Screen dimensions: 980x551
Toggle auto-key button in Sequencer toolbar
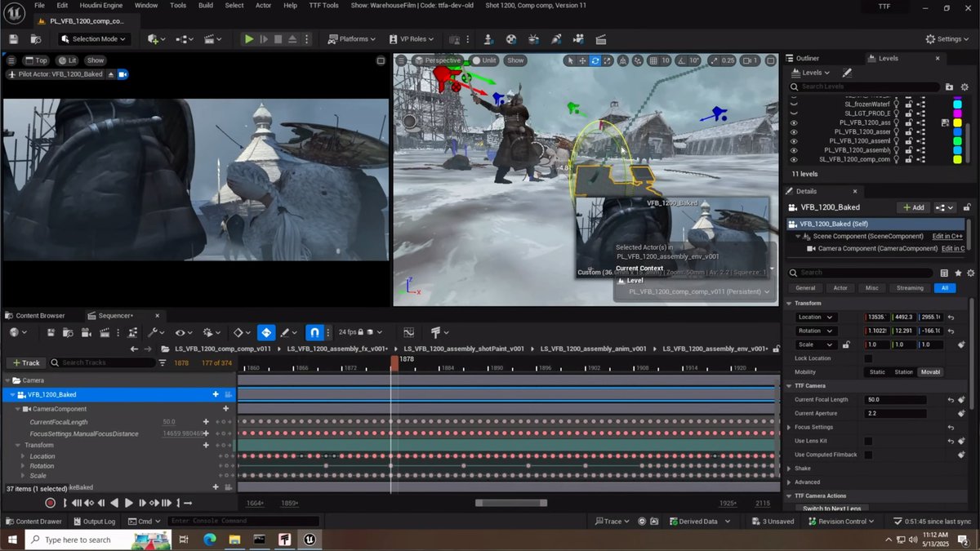[x=266, y=332]
